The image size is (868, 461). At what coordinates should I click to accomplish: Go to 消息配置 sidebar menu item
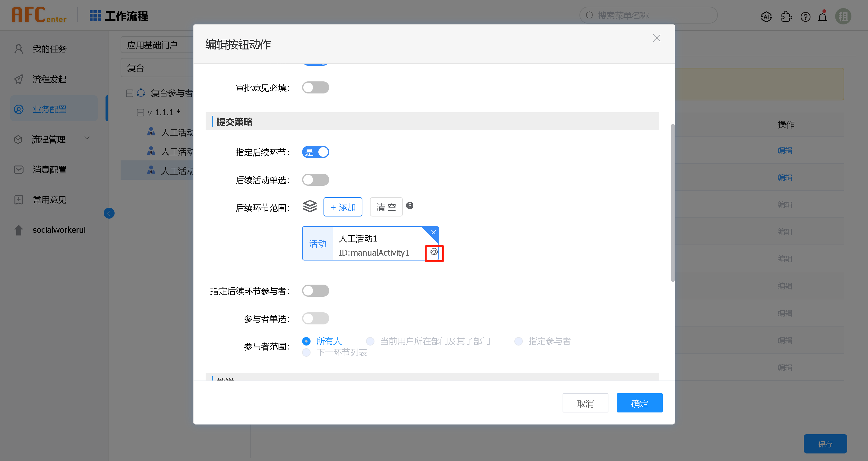click(x=49, y=169)
